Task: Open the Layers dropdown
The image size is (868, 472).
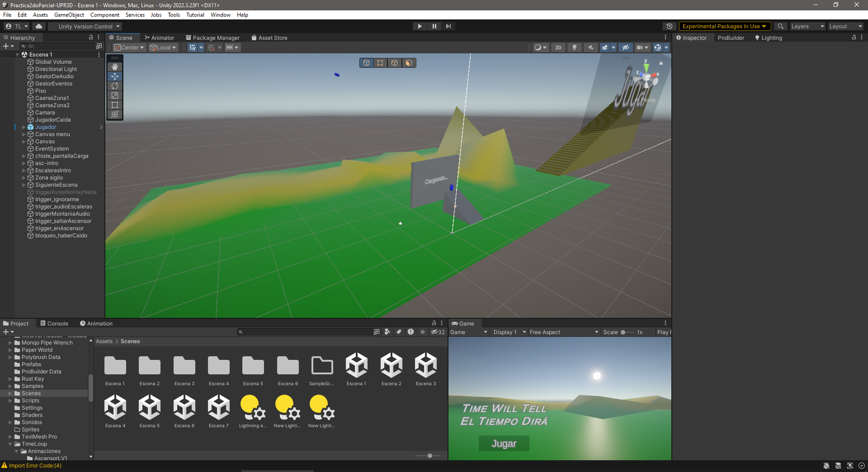Action: point(807,26)
